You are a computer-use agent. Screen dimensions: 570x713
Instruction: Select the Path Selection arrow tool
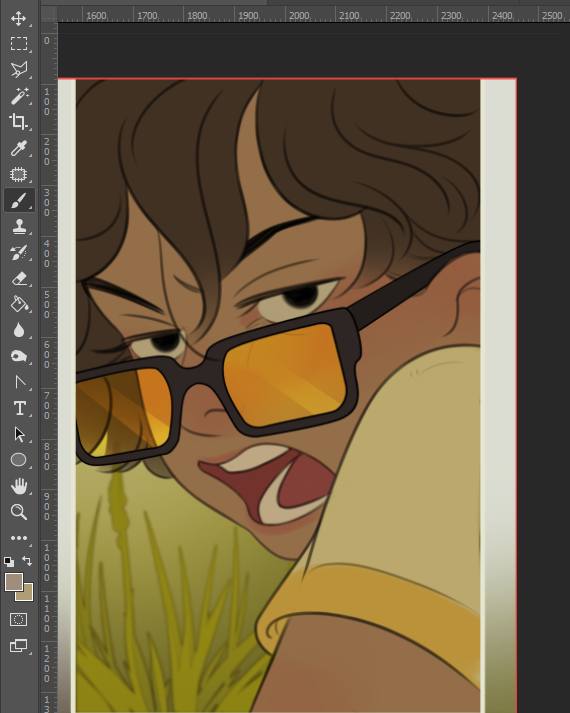coord(19,434)
